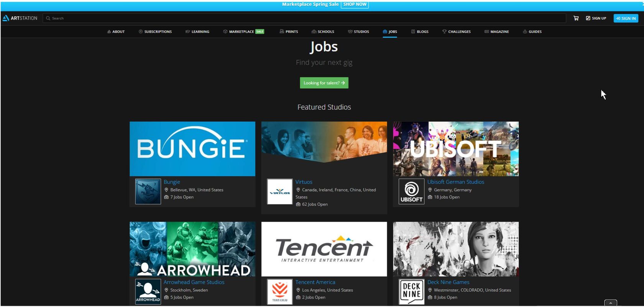Click the Ubisoft banner image
This screenshot has height=307, width=644.
(x=456, y=149)
